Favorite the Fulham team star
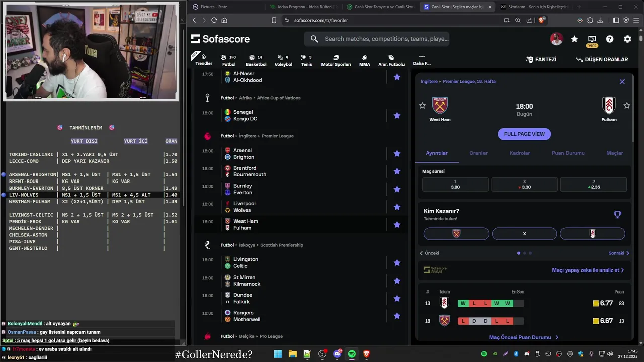This screenshot has height=362, width=644. tap(627, 105)
